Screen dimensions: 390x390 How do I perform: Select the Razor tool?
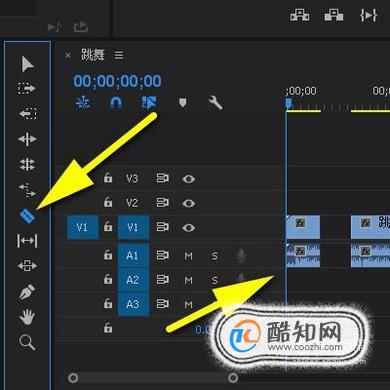(27, 216)
